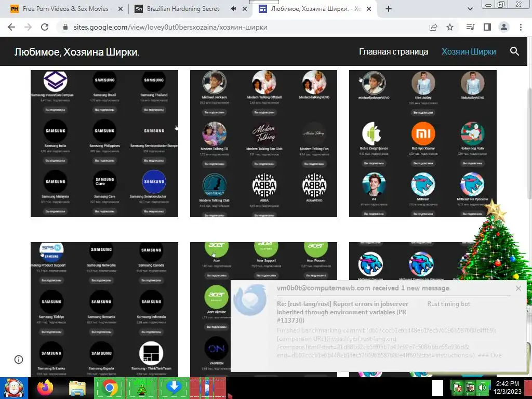The image size is (532, 399).
Task: Open the Michael Jackson and ABBA channels image
Action: point(263,143)
